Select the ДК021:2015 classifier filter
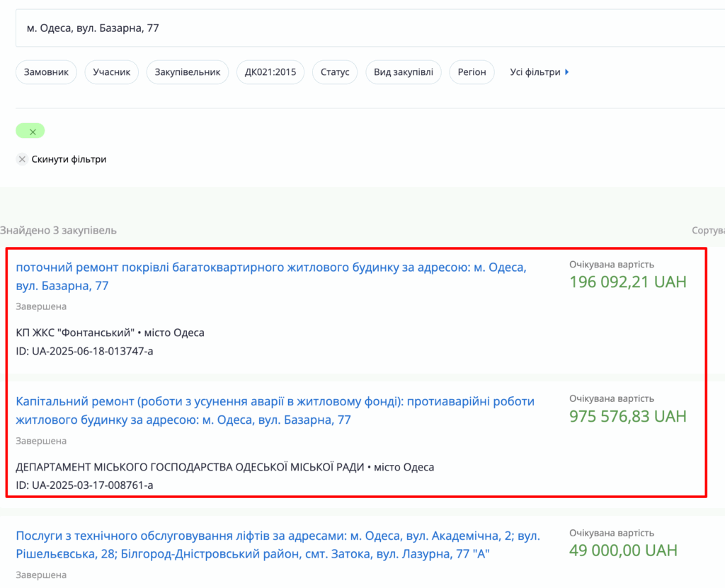 coord(270,72)
